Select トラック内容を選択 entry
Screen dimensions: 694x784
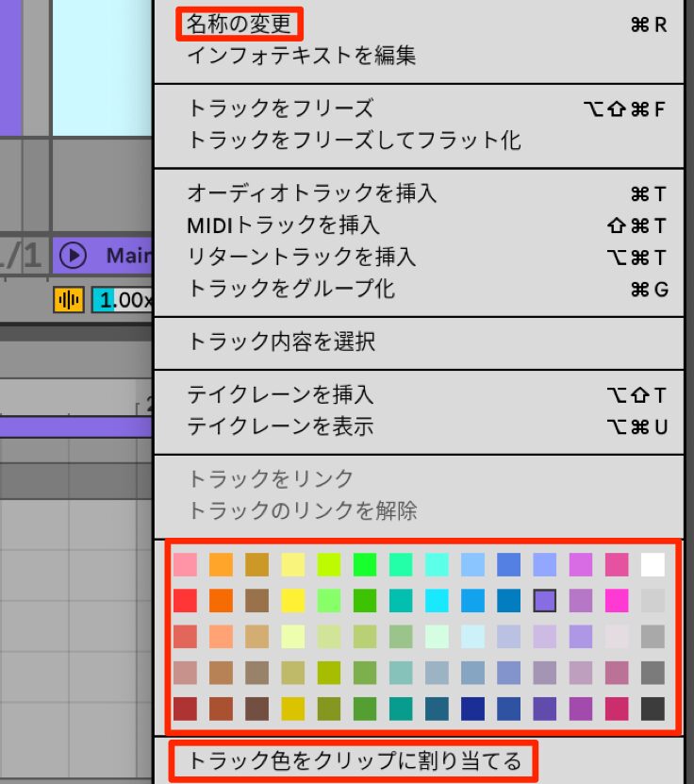[x=281, y=342]
